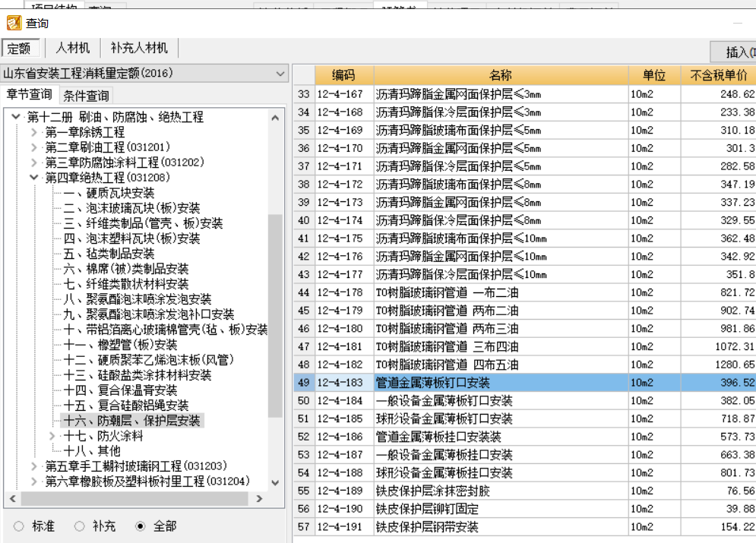The width and height of the screenshot is (756, 543).
Task: Expand 十七、防火涂料 node
Action: pyautogui.click(x=52, y=436)
